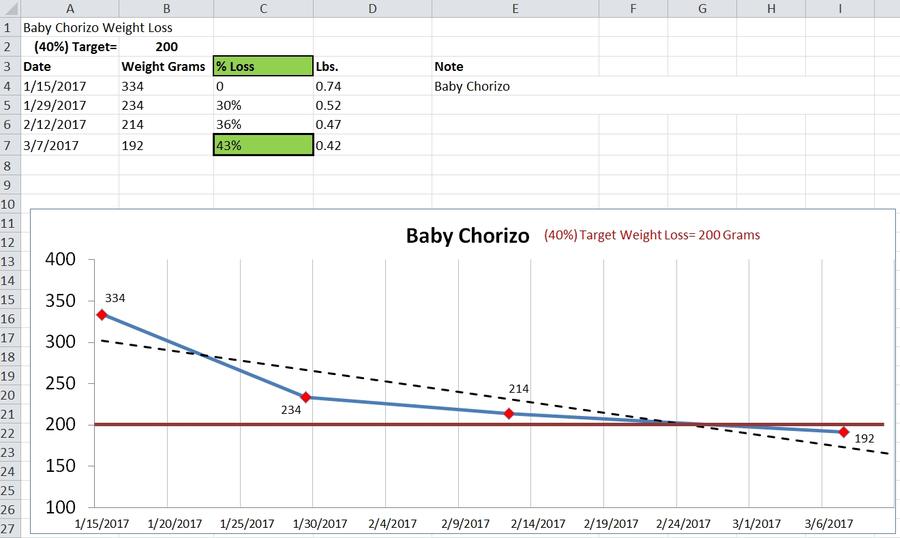Select row header 7
Screen dimensions: 900x538
click(9, 145)
